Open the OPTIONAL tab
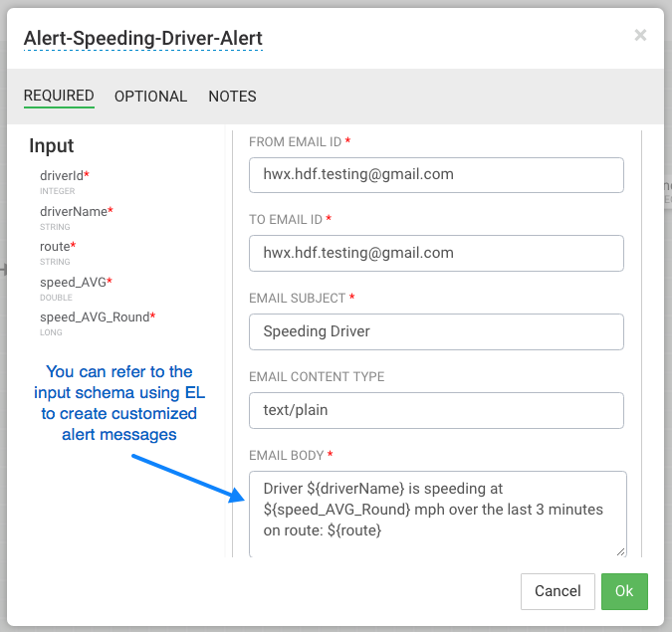 [150, 96]
